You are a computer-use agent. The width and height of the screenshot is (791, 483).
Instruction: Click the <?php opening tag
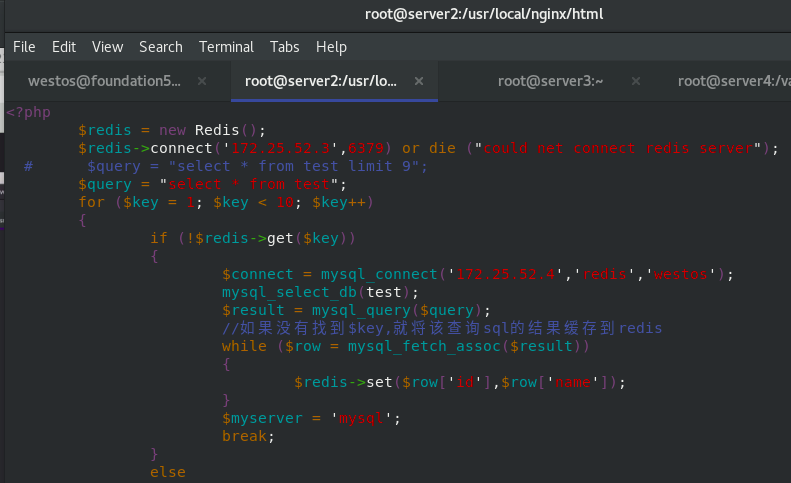(28, 112)
